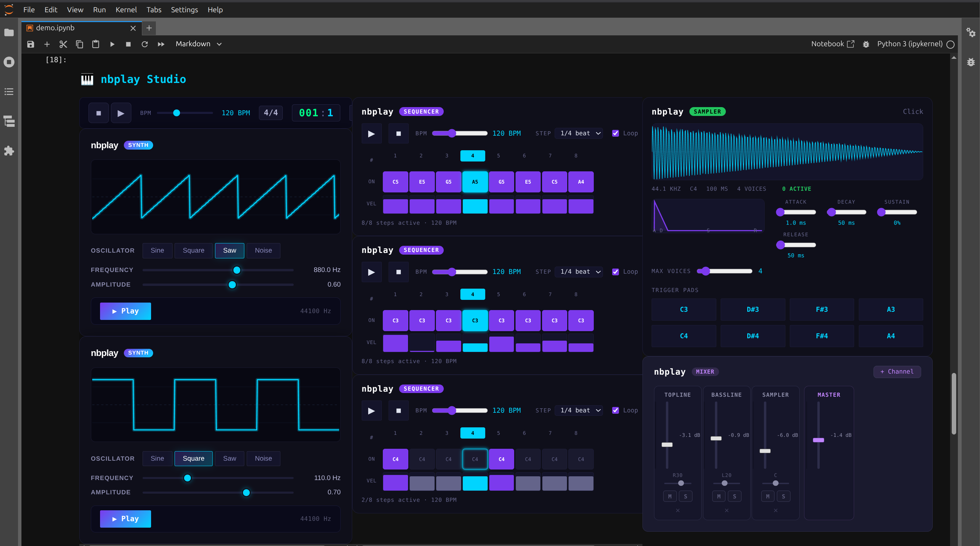Click the + Channel mixer button
The image size is (980, 546).
click(897, 372)
